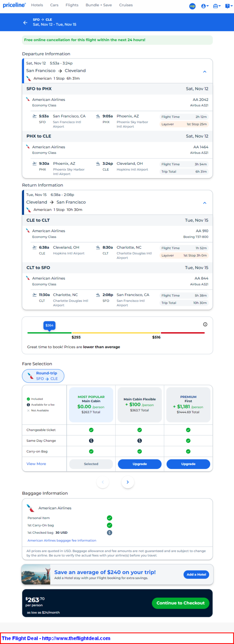
Task: Click the American logo in departure summary
Action: [29, 78]
